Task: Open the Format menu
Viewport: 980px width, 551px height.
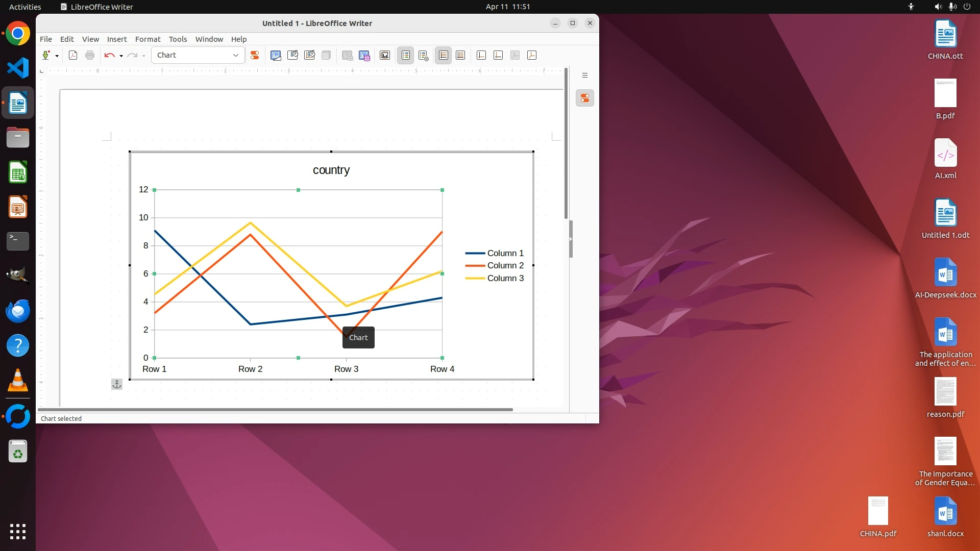Action: click(x=148, y=39)
